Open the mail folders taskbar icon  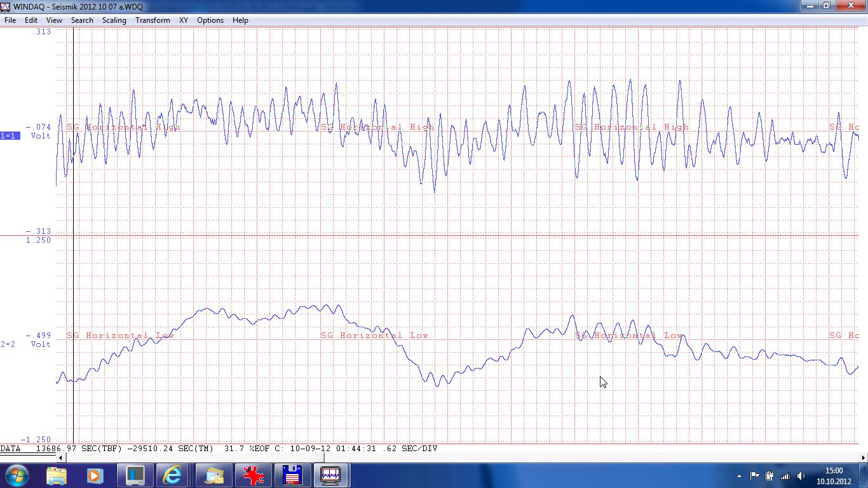[214, 475]
